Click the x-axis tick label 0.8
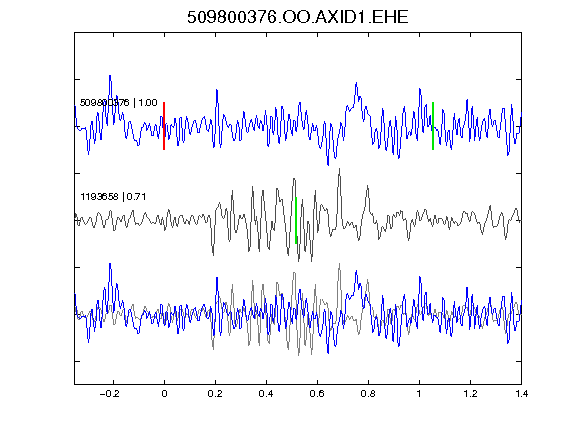Image resolution: width=576 pixels, height=432 pixels. (x=368, y=394)
